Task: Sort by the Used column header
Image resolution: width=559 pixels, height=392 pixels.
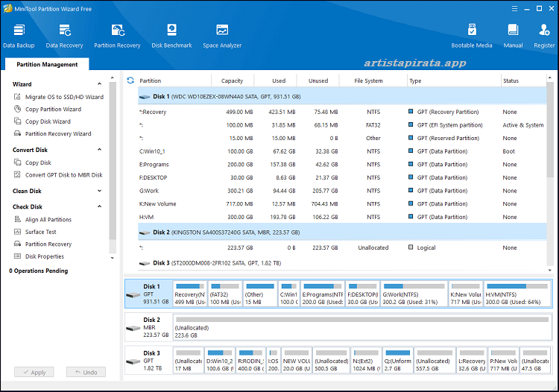Action: 275,80
